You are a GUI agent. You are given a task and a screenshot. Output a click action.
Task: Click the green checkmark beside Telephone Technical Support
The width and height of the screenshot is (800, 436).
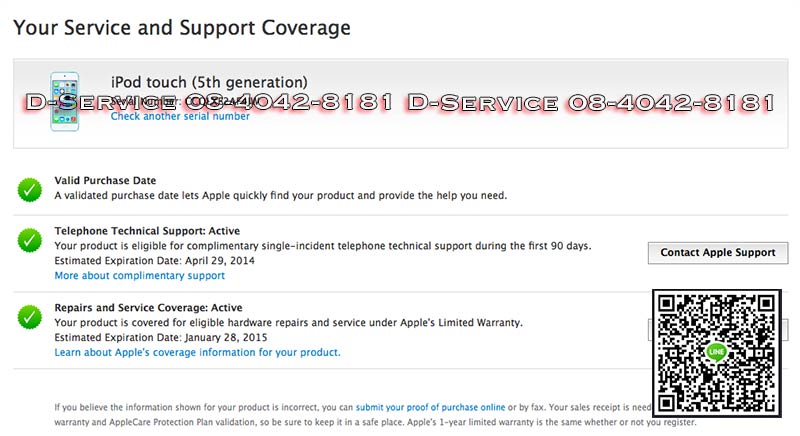point(30,240)
